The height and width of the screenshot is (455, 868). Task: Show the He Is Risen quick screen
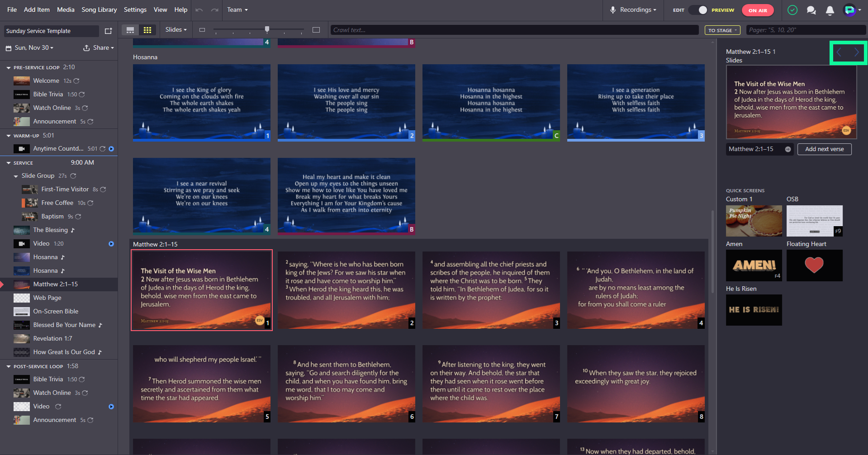click(754, 310)
